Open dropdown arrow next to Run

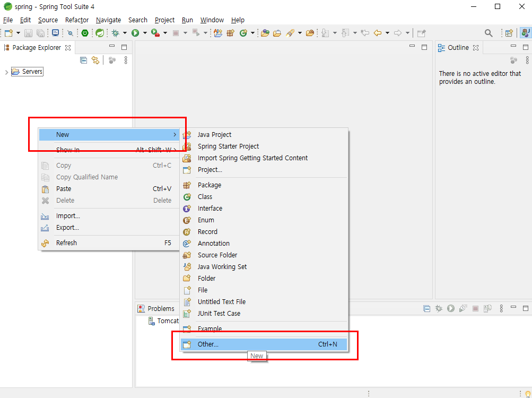pos(145,33)
